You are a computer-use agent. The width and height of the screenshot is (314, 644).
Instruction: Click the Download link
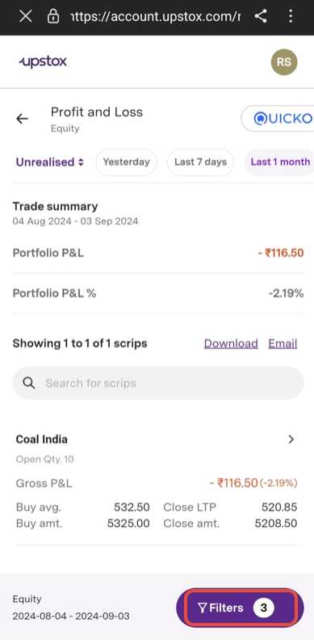coord(231,343)
